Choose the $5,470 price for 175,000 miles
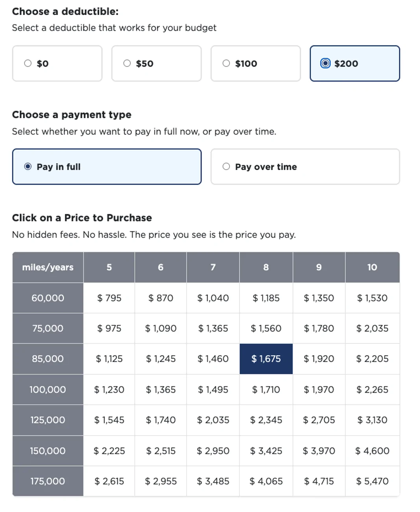This screenshot has height=512, width=420. (372, 481)
